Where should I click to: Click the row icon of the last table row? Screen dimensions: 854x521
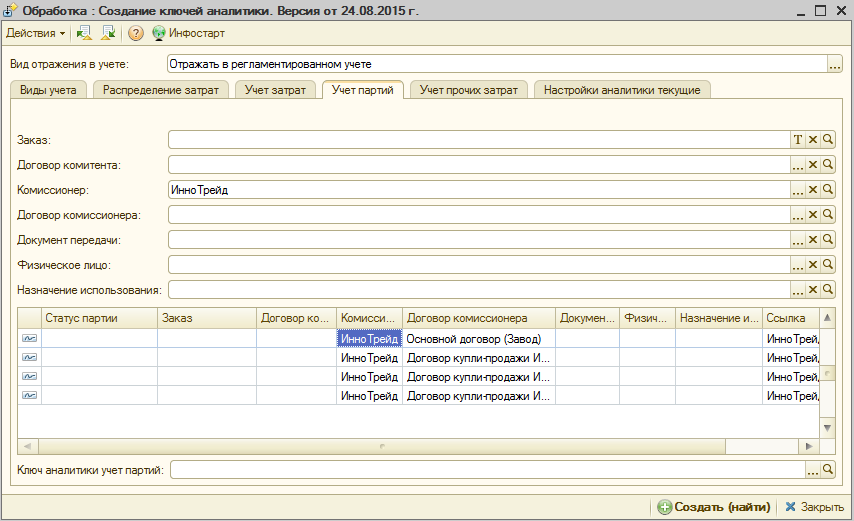(29, 395)
